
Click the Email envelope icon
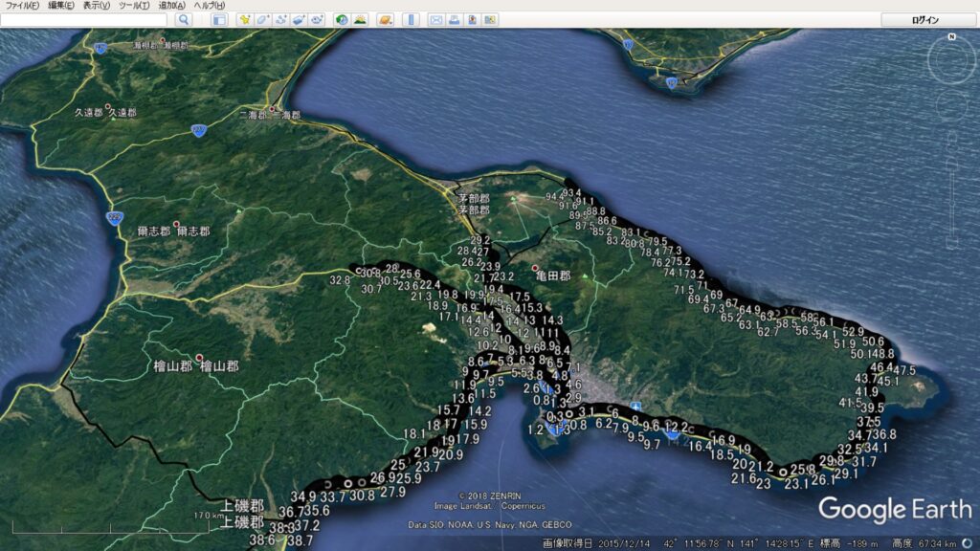(x=436, y=19)
